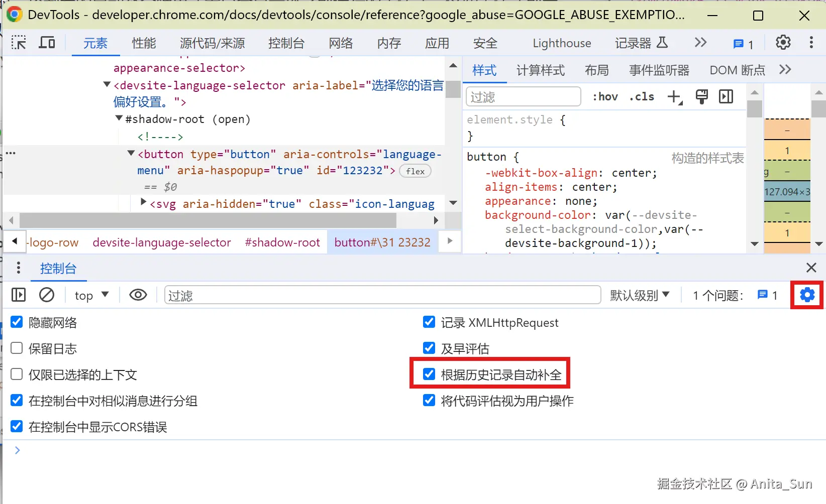
Task: Open the DevTools three-dot customize menu
Action: pos(811,43)
